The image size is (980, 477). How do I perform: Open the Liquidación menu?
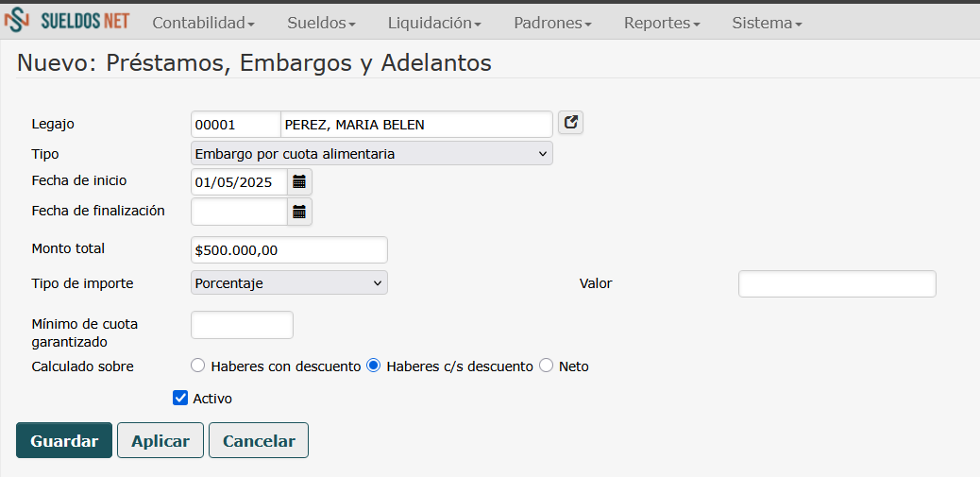(x=434, y=23)
